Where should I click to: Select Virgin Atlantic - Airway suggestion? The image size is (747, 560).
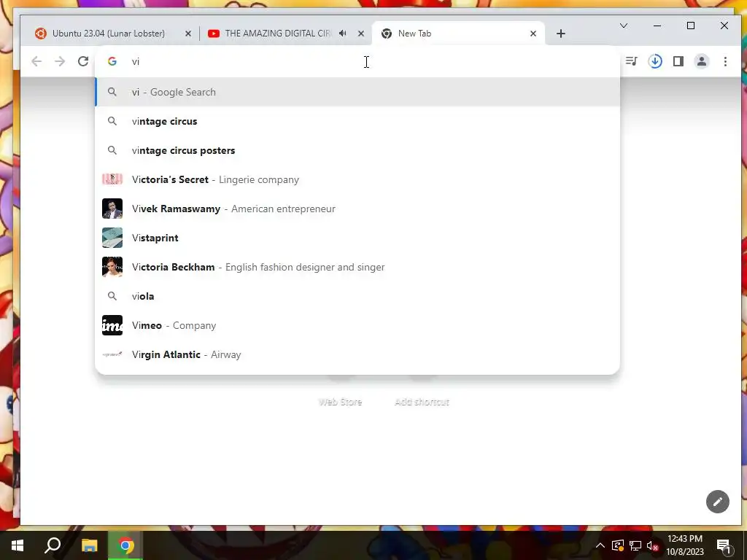(x=357, y=354)
